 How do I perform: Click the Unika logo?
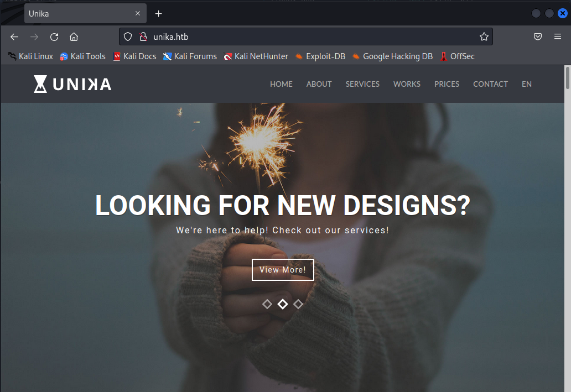pos(72,84)
